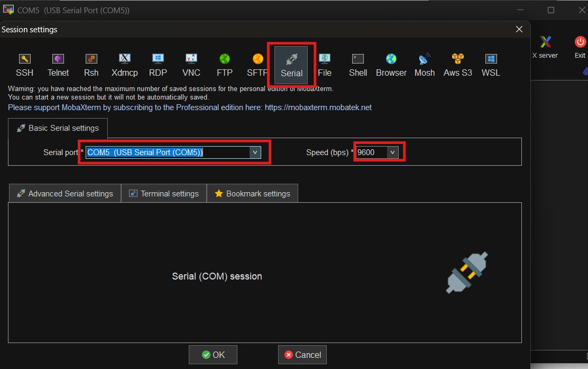
Task: Cancel the session settings dialog
Action: pyautogui.click(x=302, y=355)
